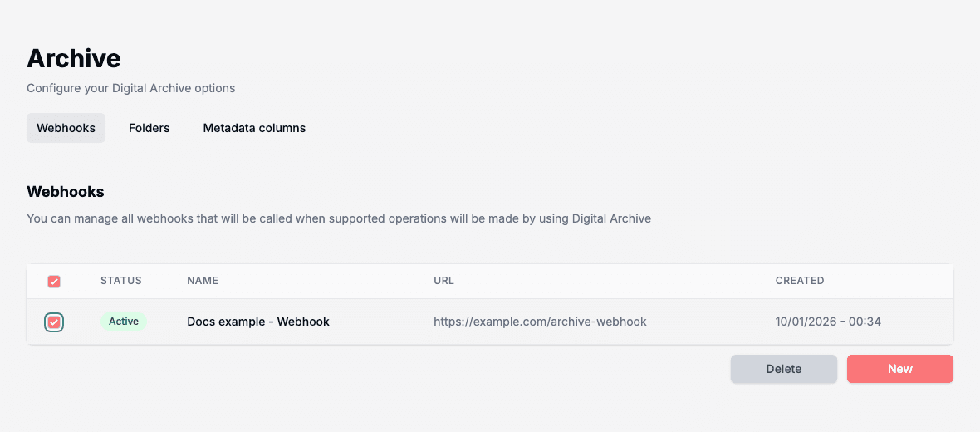
Task: Click the https://example.com/archive-webhook URL cell
Action: (x=540, y=322)
